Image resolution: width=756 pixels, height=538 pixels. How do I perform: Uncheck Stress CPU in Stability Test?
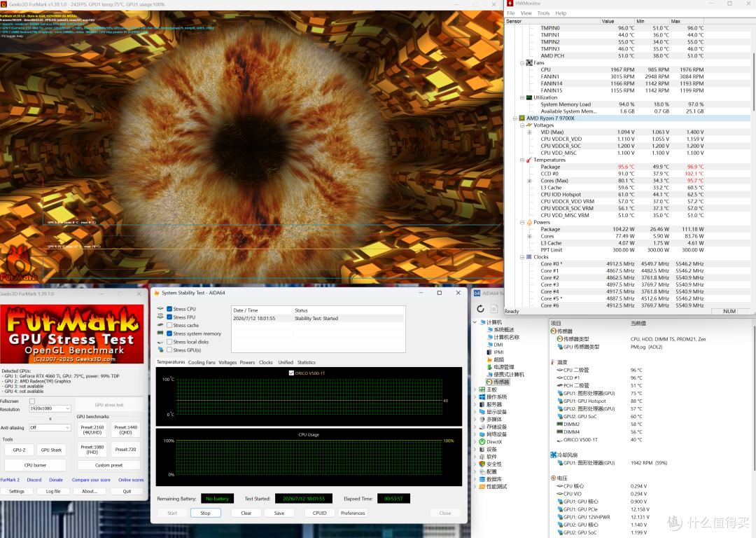[x=169, y=309]
